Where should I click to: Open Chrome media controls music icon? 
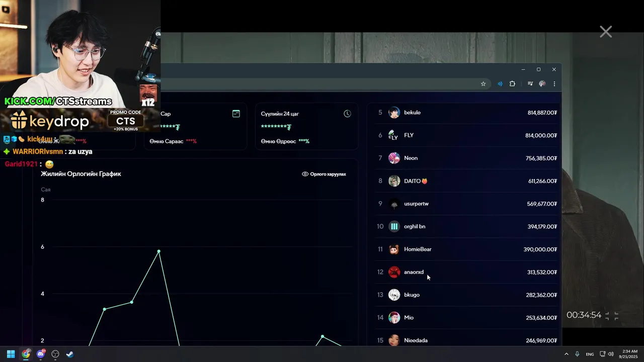530,84
